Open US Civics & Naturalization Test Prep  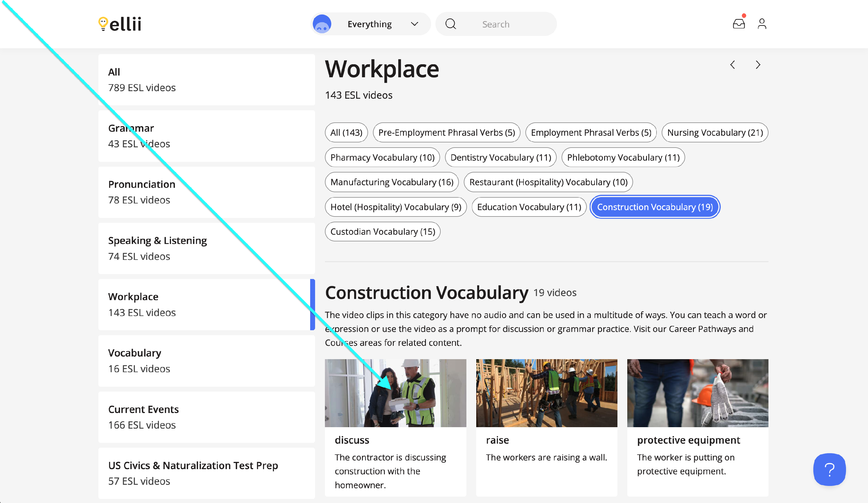207,473
